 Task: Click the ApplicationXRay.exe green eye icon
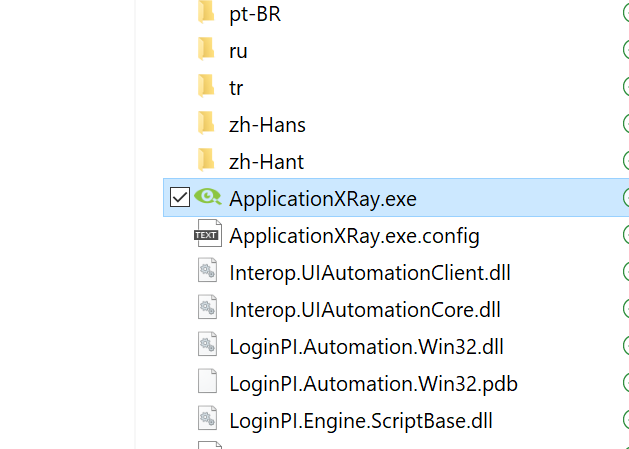point(207,197)
